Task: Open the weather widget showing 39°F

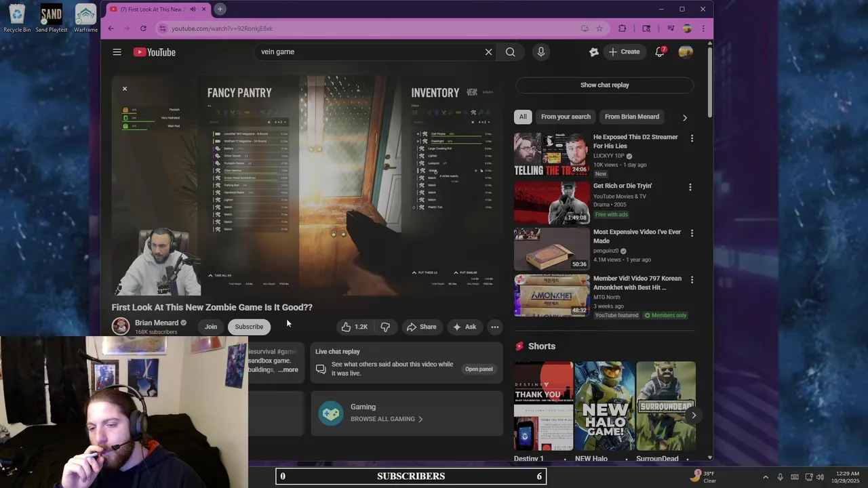Action: [x=705, y=476]
